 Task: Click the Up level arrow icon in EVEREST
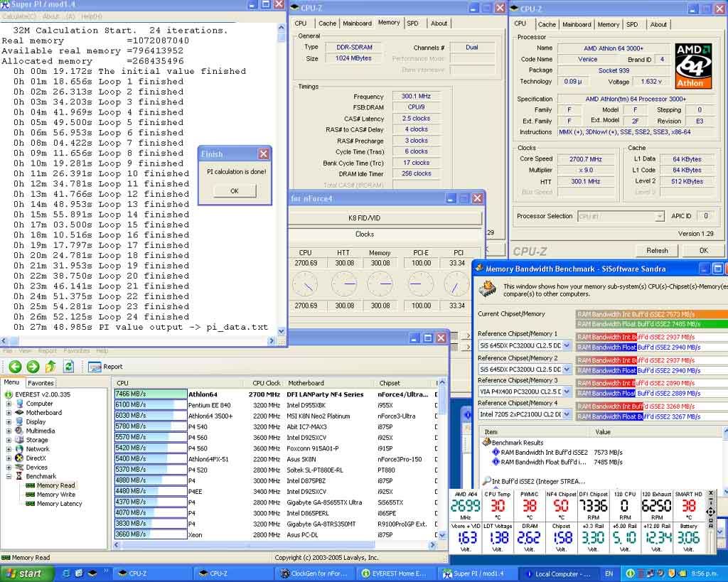50,367
